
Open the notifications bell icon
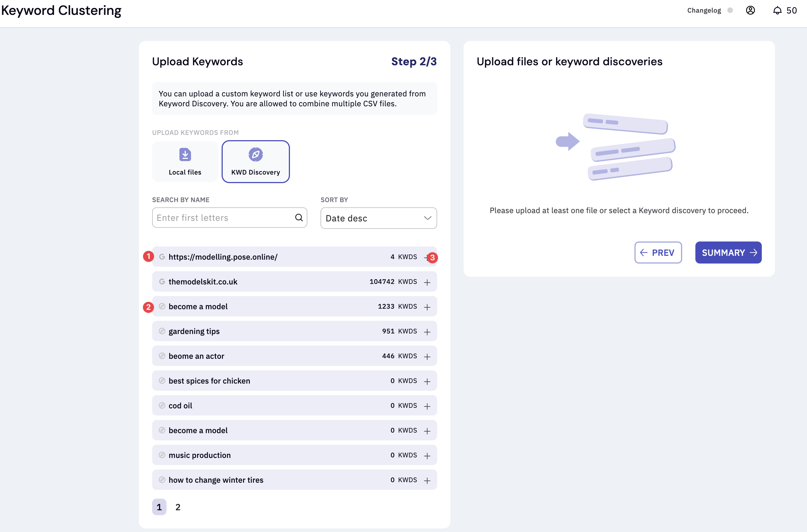[777, 10]
